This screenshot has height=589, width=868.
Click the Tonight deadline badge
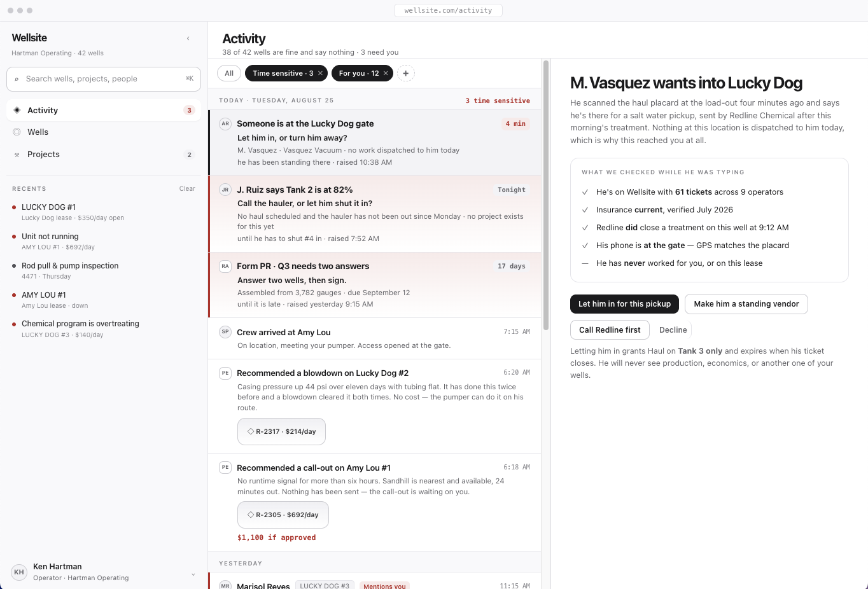pos(512,190)
